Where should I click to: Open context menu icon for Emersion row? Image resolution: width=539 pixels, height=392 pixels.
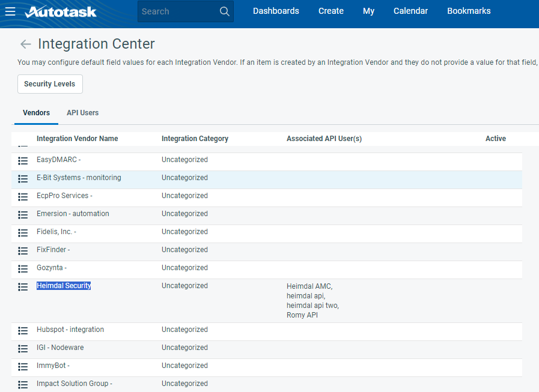point(23,215)
